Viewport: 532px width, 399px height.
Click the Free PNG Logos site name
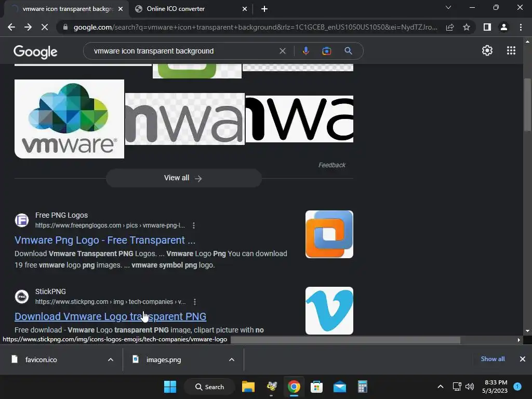[61, 215]
